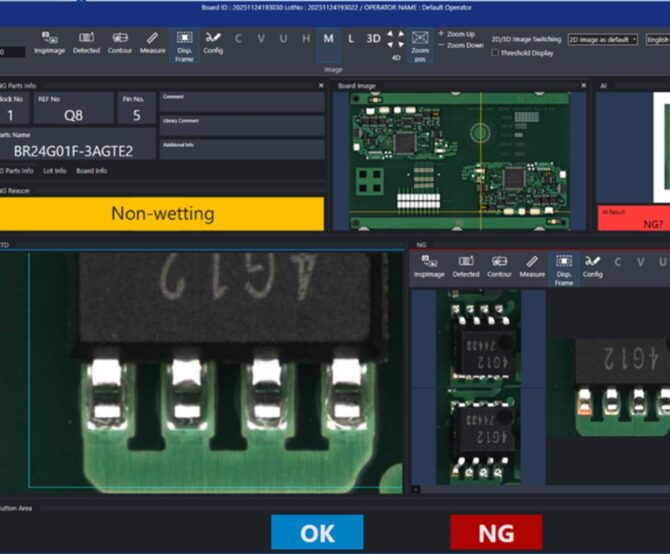Image resolution: width=670 pixels, height=554 pixels.
Task: Click the blue OK judgment button
Action: [x=317, y=532]
